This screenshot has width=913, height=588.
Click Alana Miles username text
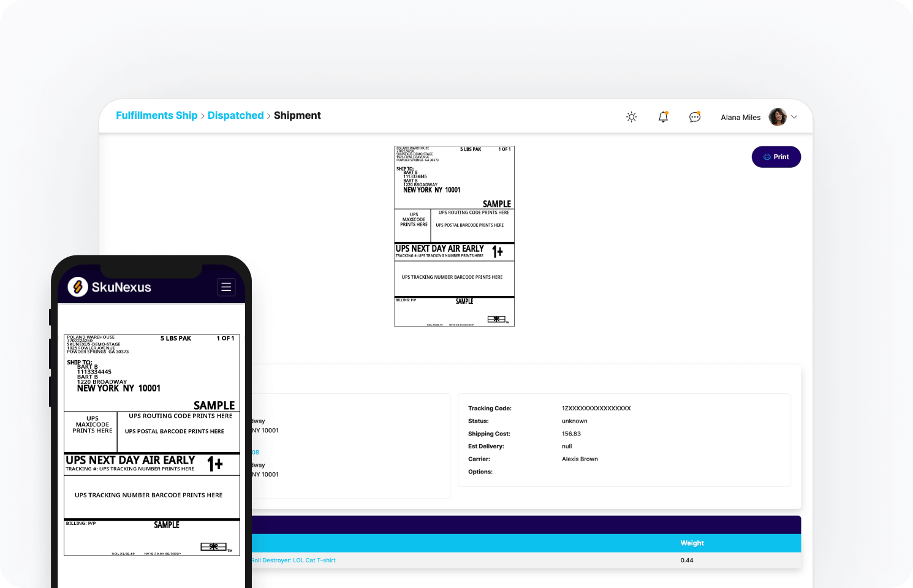[x=741, y=118]
